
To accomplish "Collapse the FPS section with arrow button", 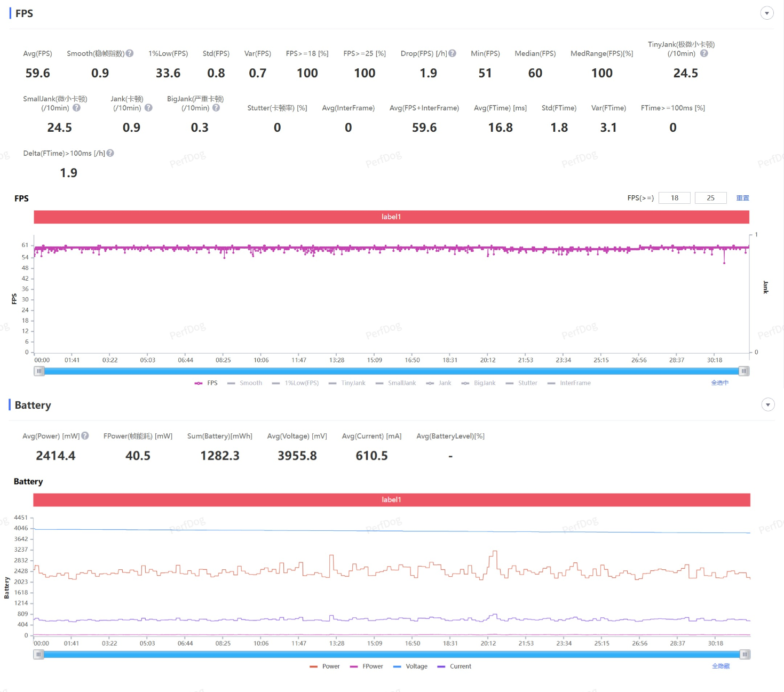I will [767, 13].
